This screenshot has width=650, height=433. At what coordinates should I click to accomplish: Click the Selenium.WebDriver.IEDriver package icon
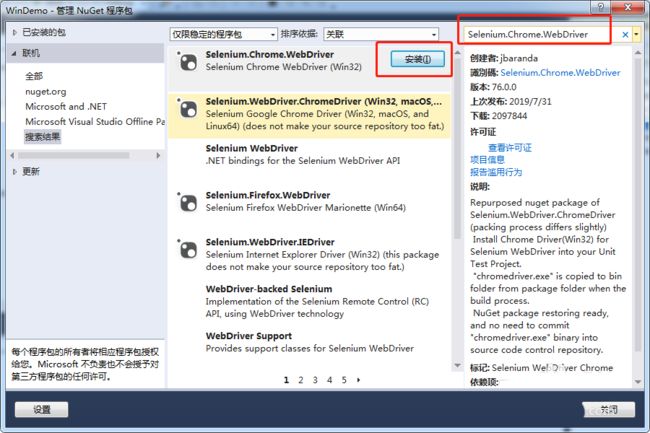pos(188,249)
